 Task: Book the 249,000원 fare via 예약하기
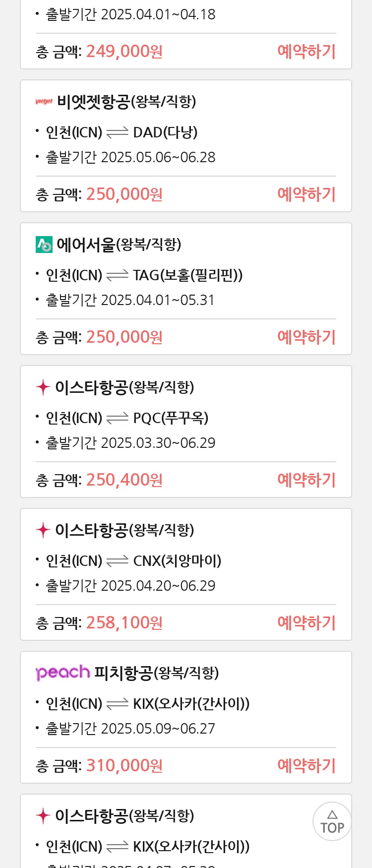click(x=307, y=52)
